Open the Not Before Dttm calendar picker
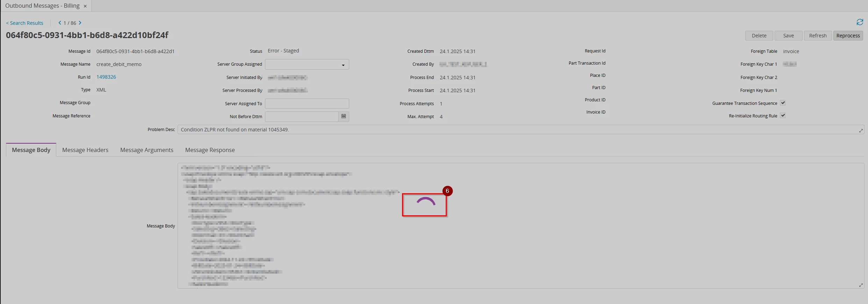The height and width of the screenshot is (304, 868). point(344,116)
